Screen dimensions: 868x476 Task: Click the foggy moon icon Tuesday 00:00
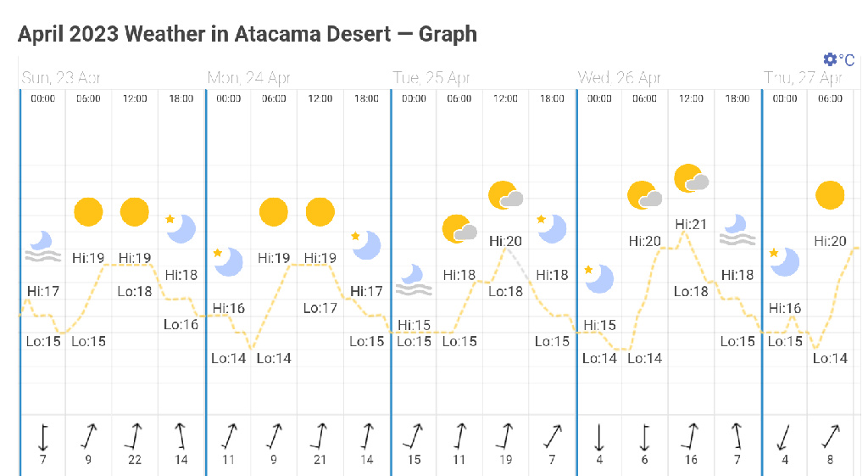click(x=413, y=279)
